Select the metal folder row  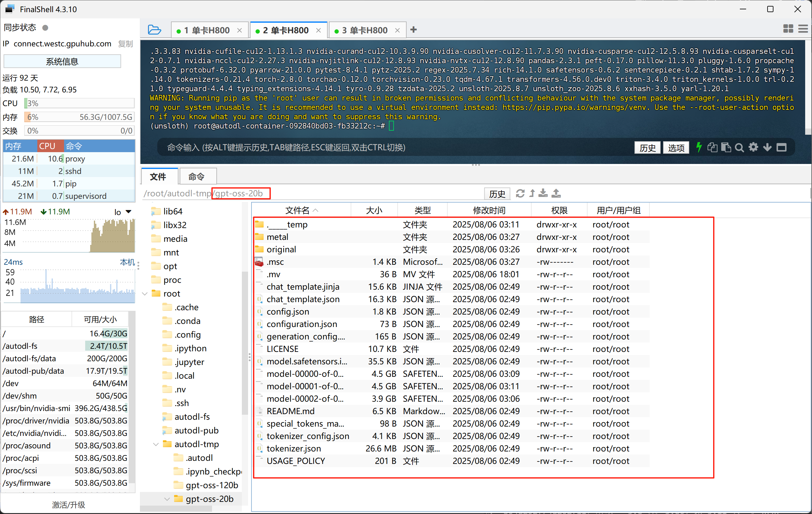pos(451,237)
